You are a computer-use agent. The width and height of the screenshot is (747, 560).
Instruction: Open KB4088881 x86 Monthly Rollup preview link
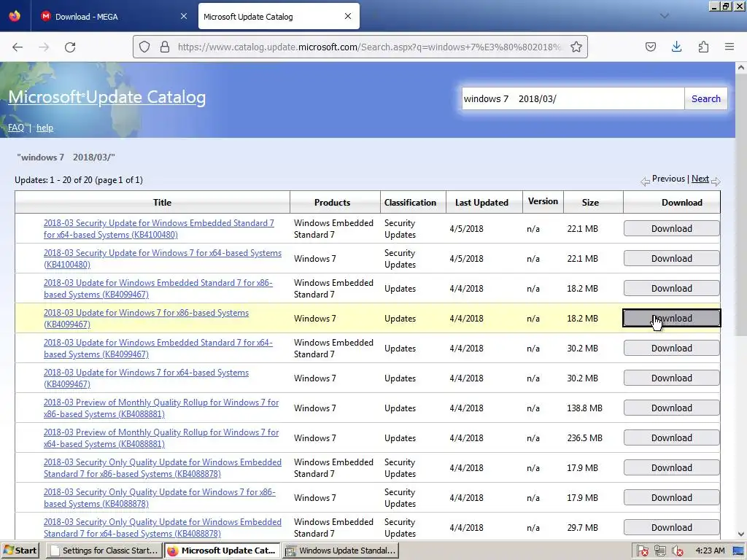(161, 408)
